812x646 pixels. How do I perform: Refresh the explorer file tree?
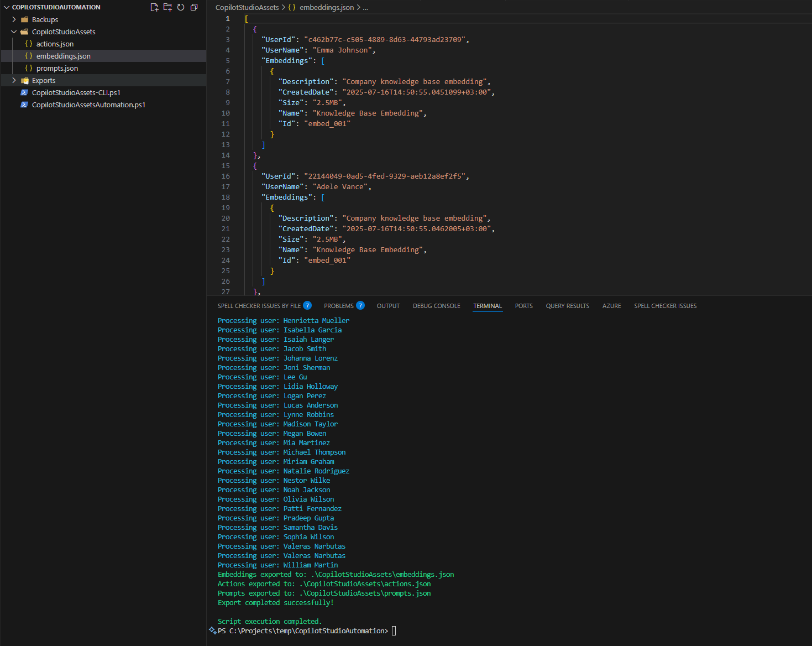[181, 7]
